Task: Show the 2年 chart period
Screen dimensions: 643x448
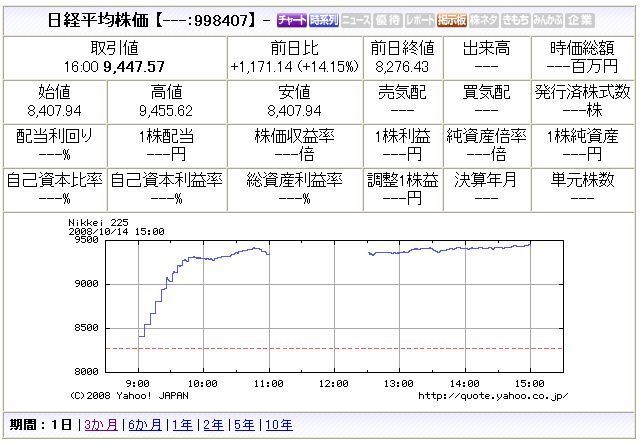Action: 213,424
